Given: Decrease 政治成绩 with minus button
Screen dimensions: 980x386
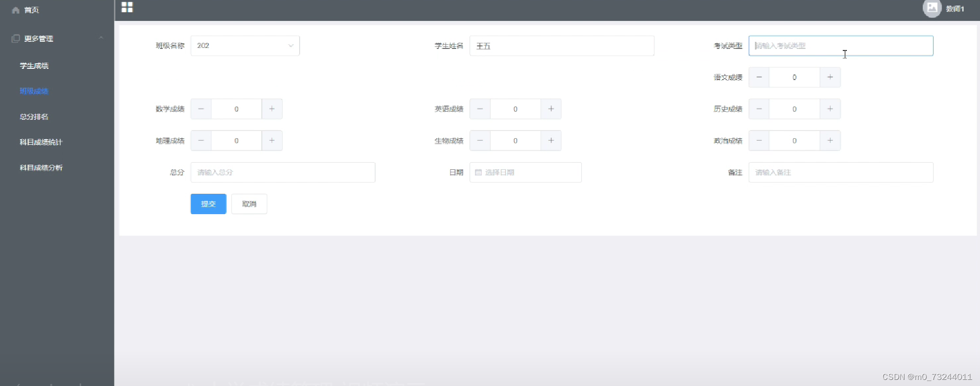Looking at the screenshot, I should coord(759,141).
